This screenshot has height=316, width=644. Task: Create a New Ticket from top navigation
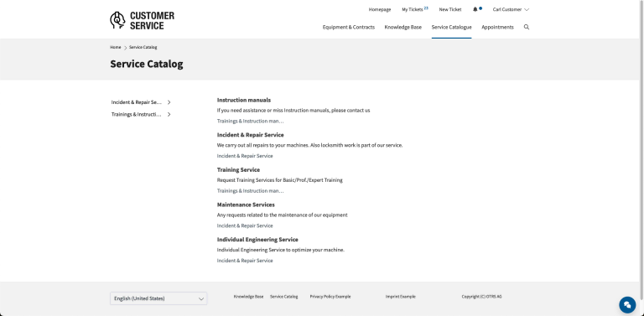click(x=449, y=9)
